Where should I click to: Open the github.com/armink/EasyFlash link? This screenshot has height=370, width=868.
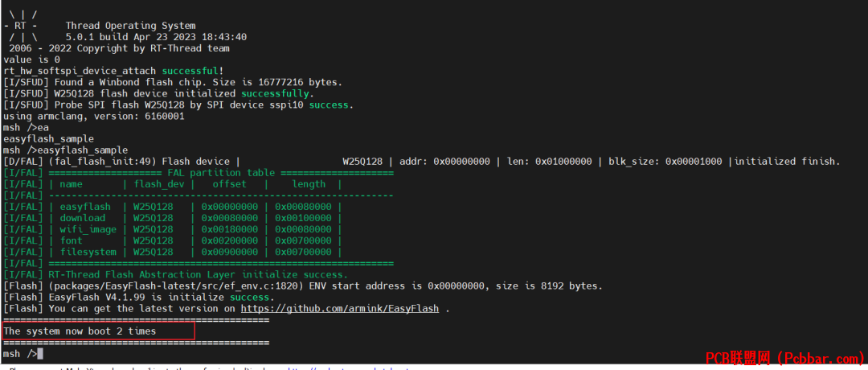340,309
